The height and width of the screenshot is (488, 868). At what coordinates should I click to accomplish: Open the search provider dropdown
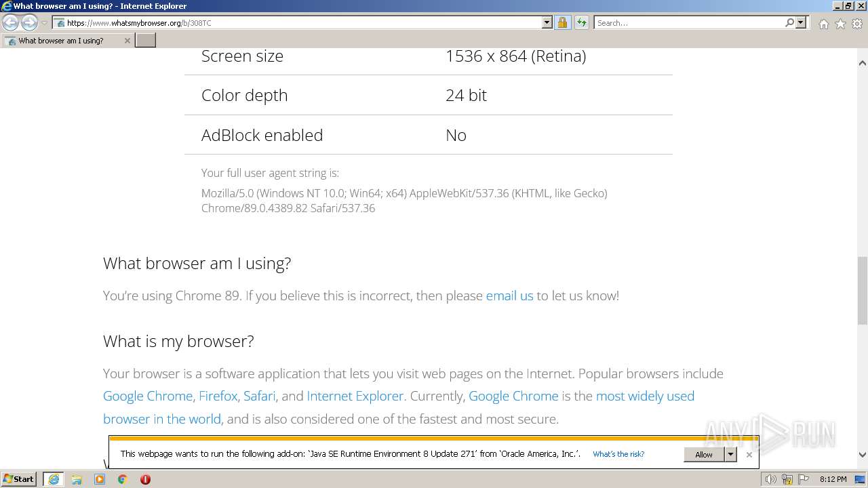[801, 23]
